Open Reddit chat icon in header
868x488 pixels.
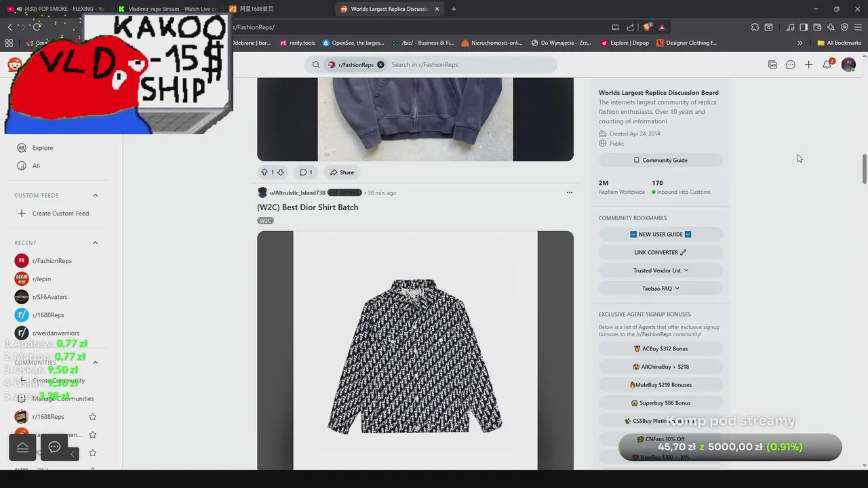tap(791, 64)
